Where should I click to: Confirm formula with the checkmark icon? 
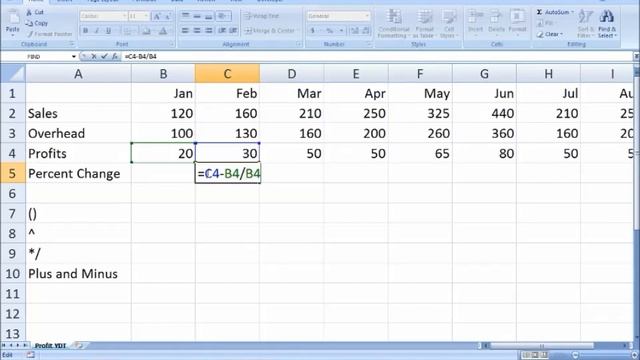point(104,57)
